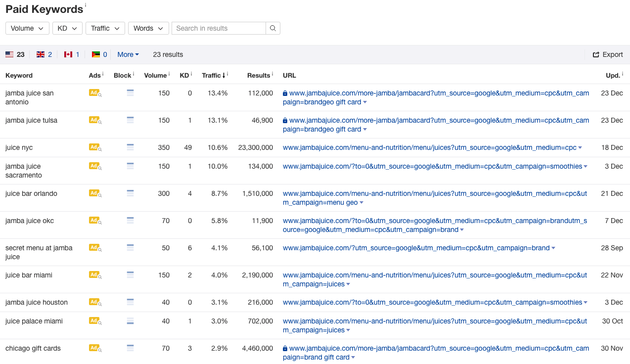Sort by the KD column header
The height and width of the screenshot is (364, 630).
tap(184, 75)
